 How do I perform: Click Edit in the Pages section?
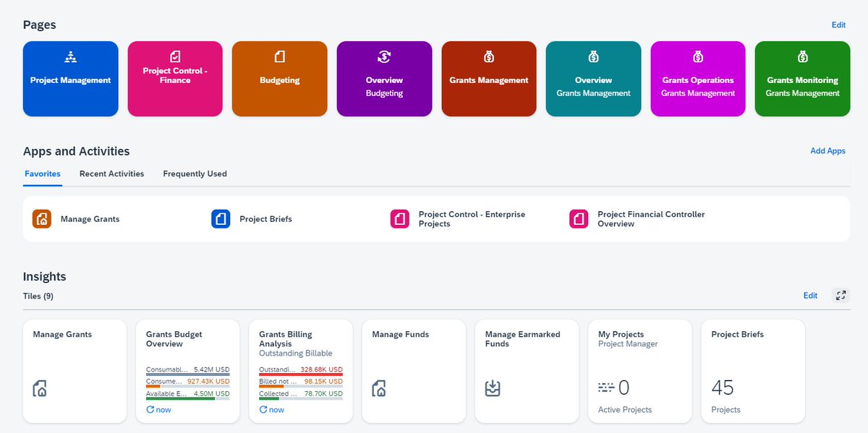[838, 25]
